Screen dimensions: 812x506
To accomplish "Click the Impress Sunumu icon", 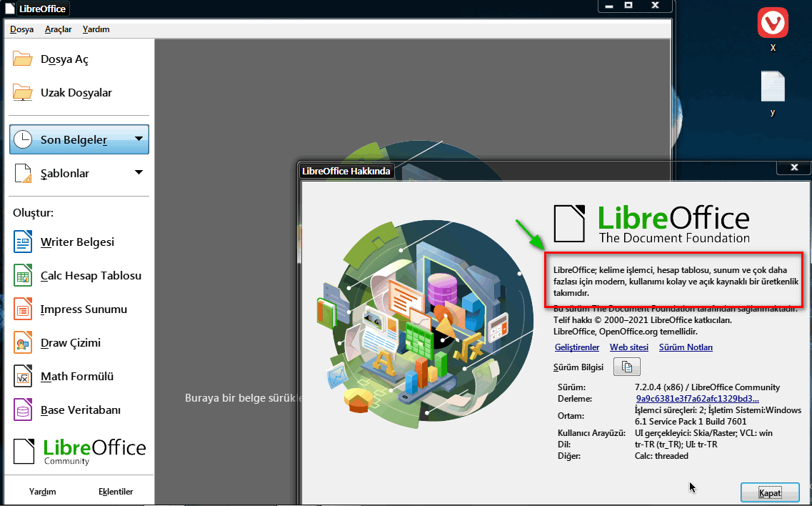I will coord(23,309).
